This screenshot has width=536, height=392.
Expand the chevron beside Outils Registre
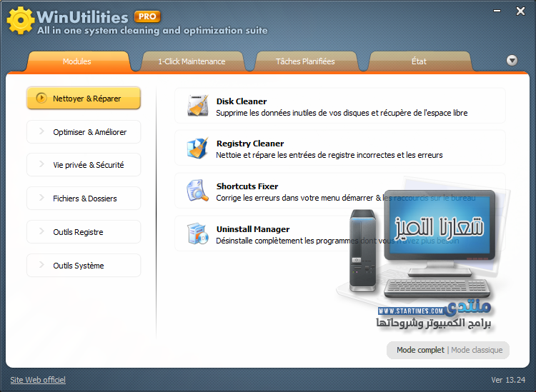tap(41, 231)
